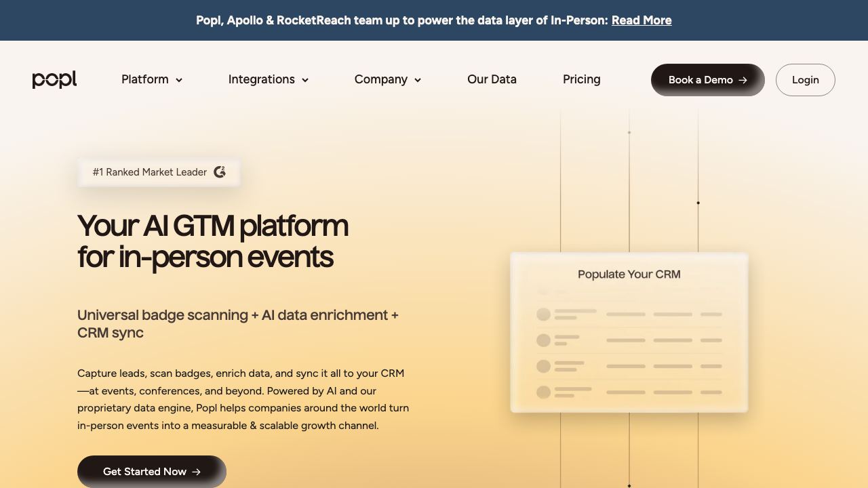The image size is (868, 488).
Task: Click the Login button
Action: click(x=806, y=80)
